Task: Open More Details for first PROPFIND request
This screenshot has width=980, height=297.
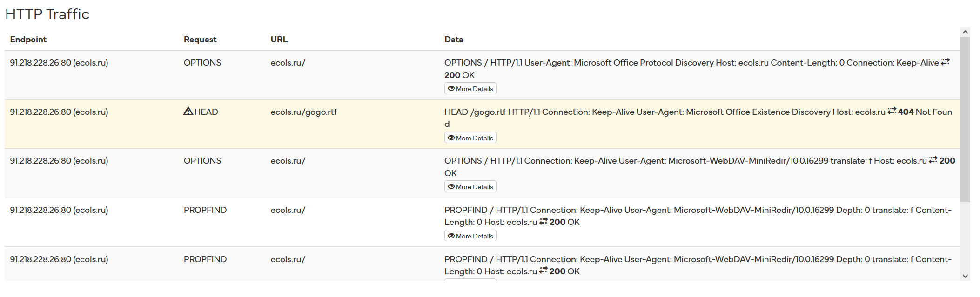Action: (470, 236)
